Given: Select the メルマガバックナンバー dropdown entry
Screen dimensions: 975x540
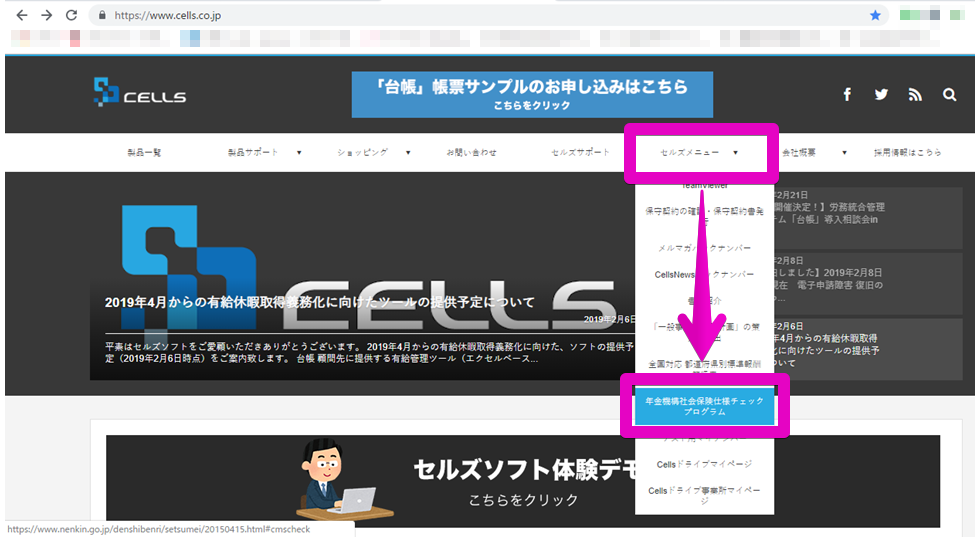Looking at the screenshot, I should 705,248.
